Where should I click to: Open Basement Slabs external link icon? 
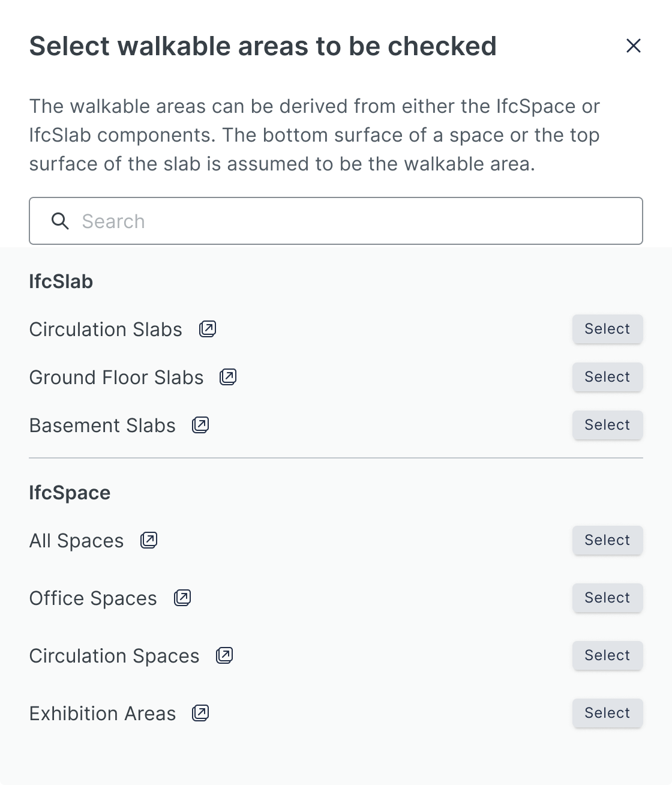click(x=200, y=425)
